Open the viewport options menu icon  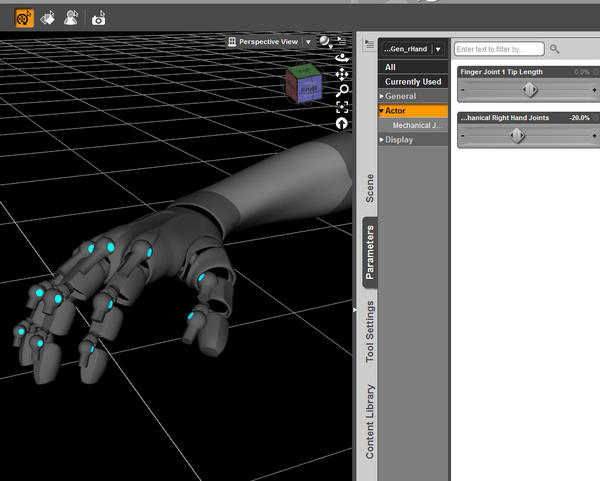342,41
